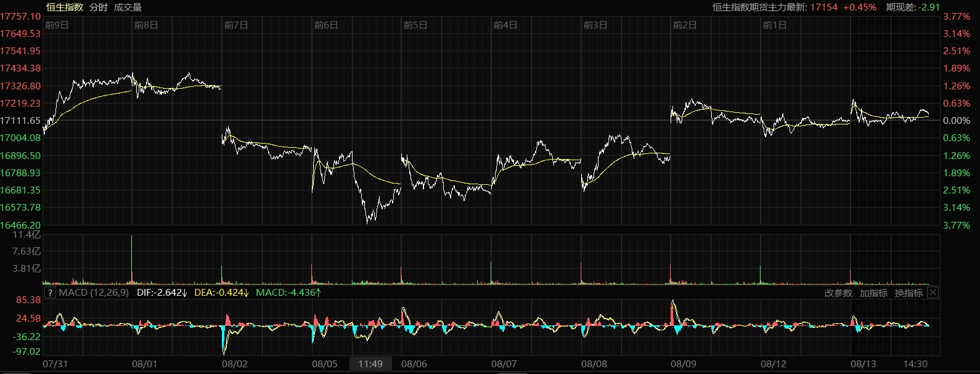Click the 85.38 MACD axis label
980x374 pixels.
point(28,300)
